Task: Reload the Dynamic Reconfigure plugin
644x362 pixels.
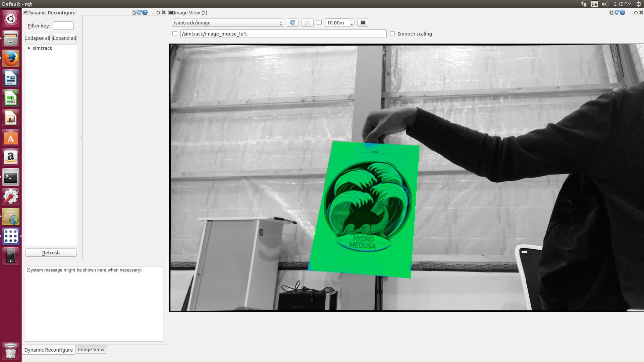Action: point(139,12)
